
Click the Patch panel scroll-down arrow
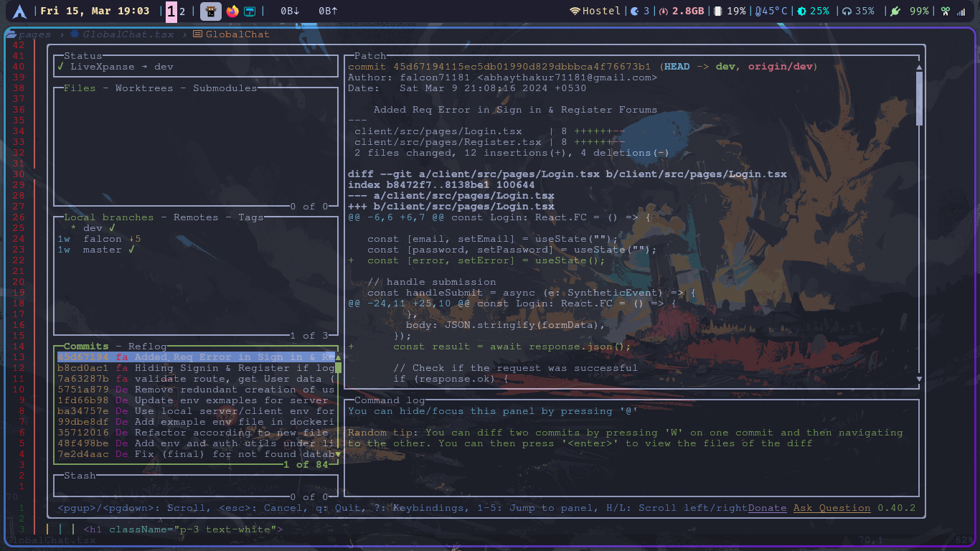pyautogui.click(x=919, y=379)
